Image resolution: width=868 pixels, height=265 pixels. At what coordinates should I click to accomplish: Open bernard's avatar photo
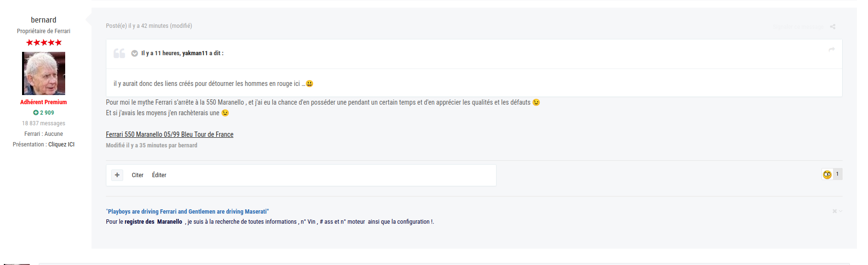44,73
